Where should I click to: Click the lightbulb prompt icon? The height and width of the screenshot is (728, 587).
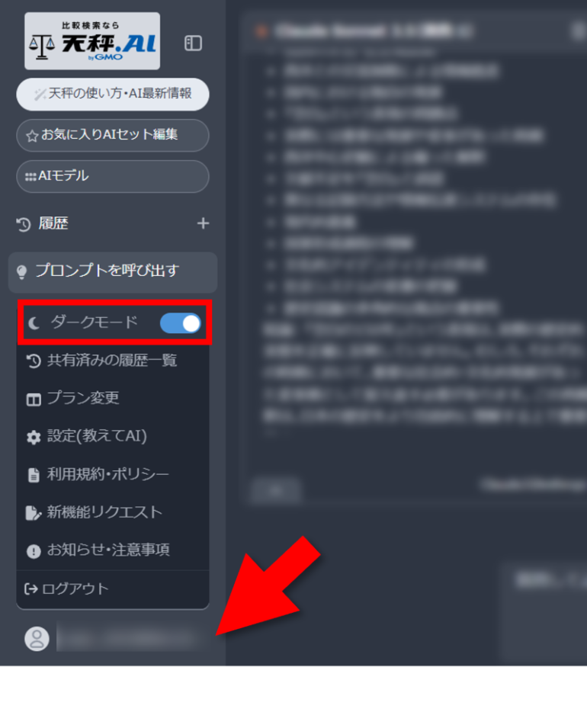tap(21, 272)
